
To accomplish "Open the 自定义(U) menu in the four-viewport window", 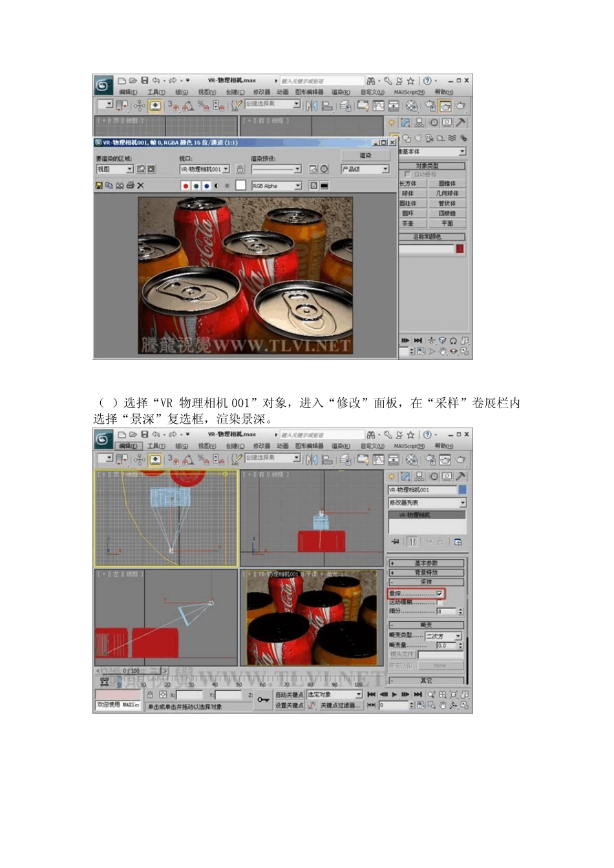I will click(372, 446).
